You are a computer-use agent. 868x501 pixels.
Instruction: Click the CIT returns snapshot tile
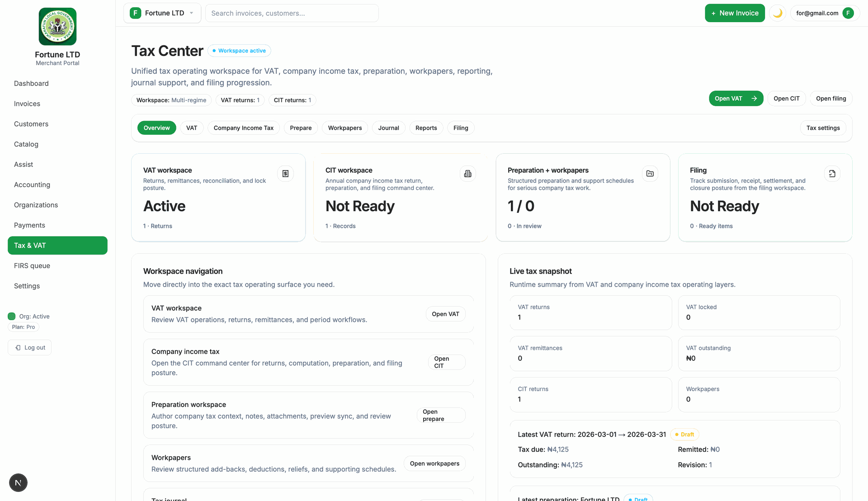(591, 395)
